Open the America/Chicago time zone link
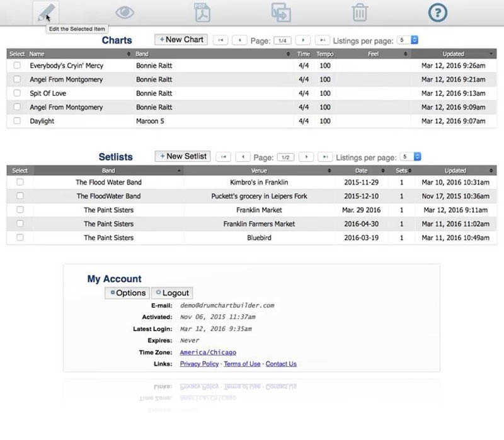504x440 pixels. click(208, 353)
